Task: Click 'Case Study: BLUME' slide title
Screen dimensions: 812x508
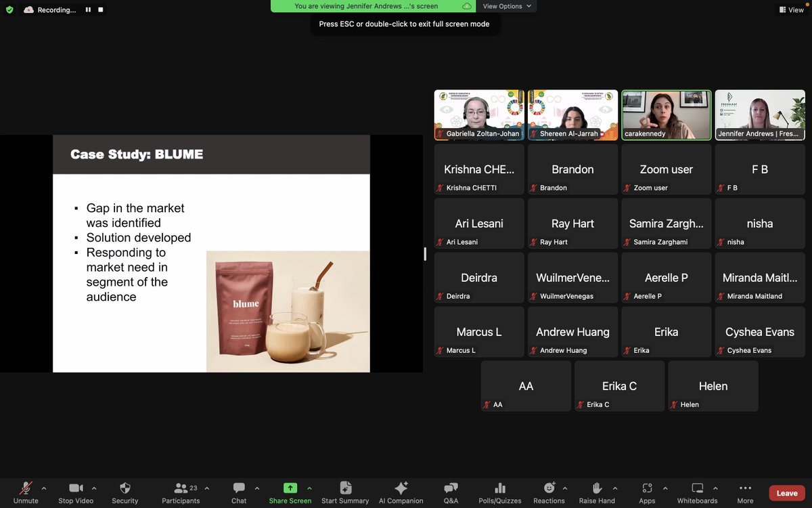Action: coord(137,154)
